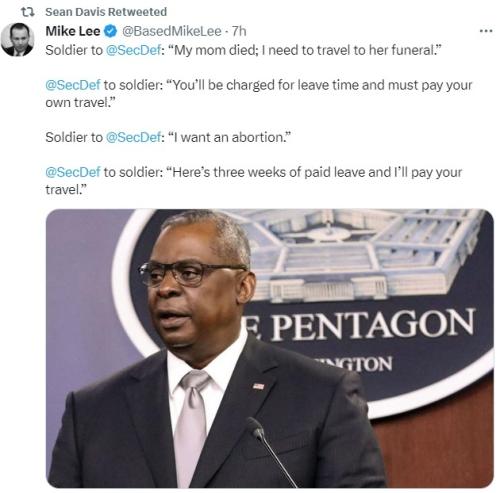Click @SecDef mention in the funeral line
The image size is (500, 493).
(x=133, y=50)
